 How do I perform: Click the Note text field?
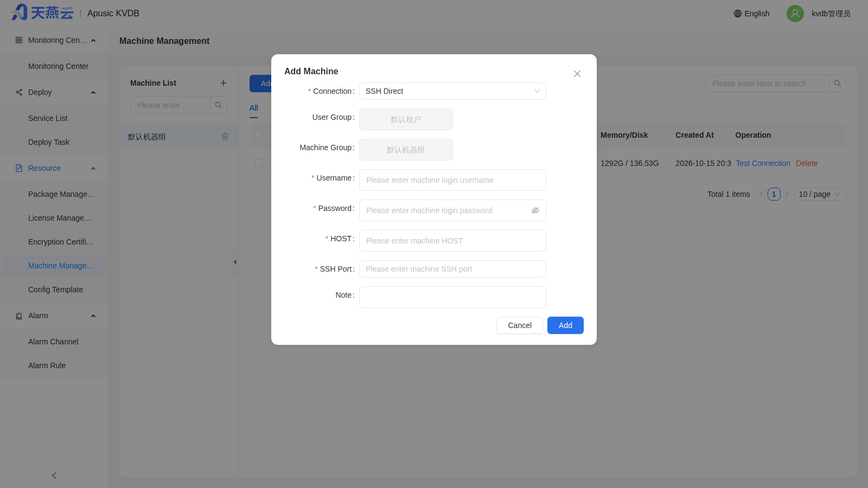452,297
